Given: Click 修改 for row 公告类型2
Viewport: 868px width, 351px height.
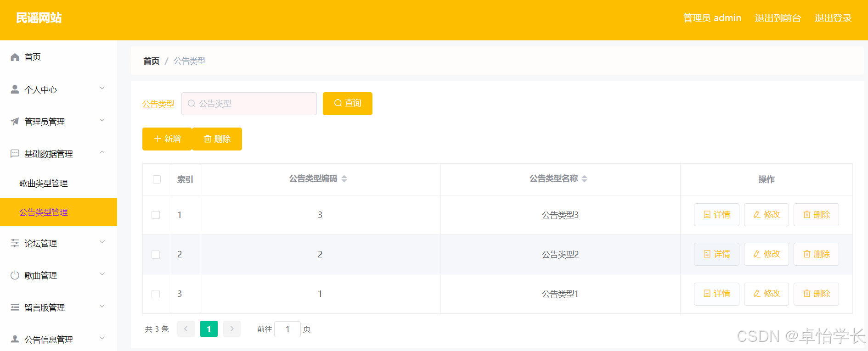Looking at the screenshot, I should click(x=767, y=254).
